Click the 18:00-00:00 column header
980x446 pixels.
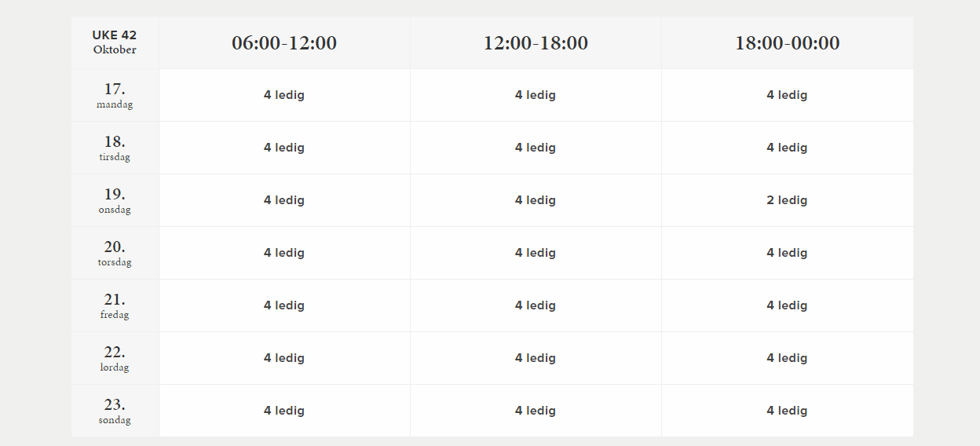787,43
